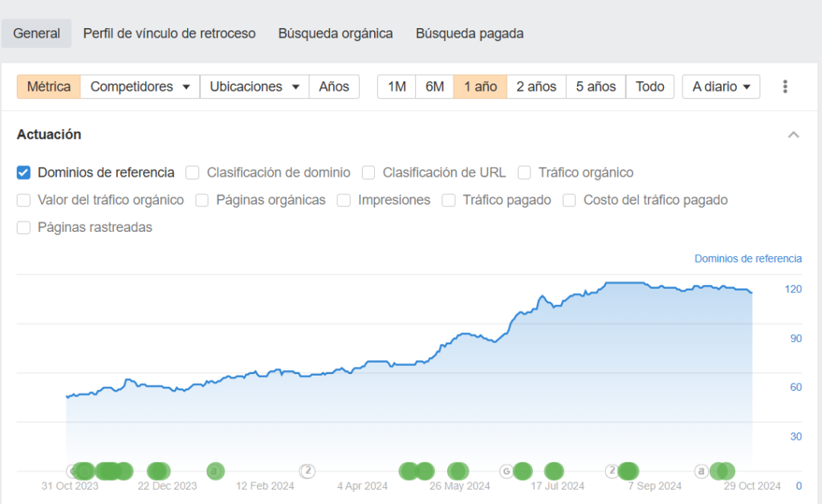
Task: Click the green dot above 22 Dec 2023
Action: pos(159,471)
